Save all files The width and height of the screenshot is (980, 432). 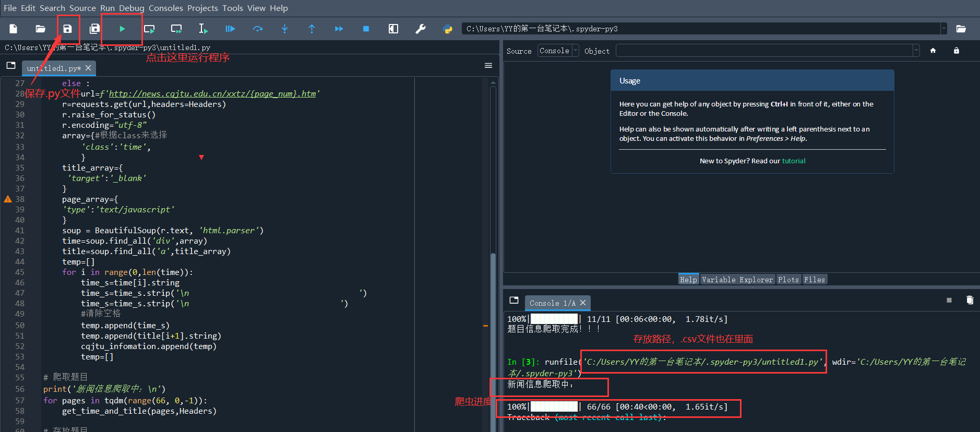pos(94,29)
